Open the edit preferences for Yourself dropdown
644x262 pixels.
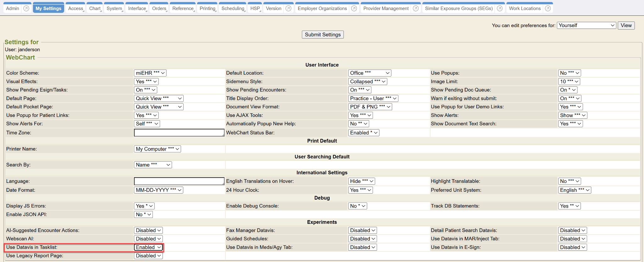point(586,26)
